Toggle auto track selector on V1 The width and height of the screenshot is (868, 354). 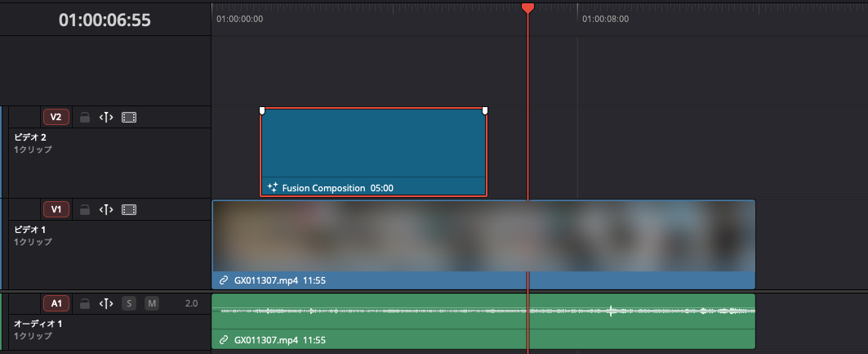click(x=106, y=210)
